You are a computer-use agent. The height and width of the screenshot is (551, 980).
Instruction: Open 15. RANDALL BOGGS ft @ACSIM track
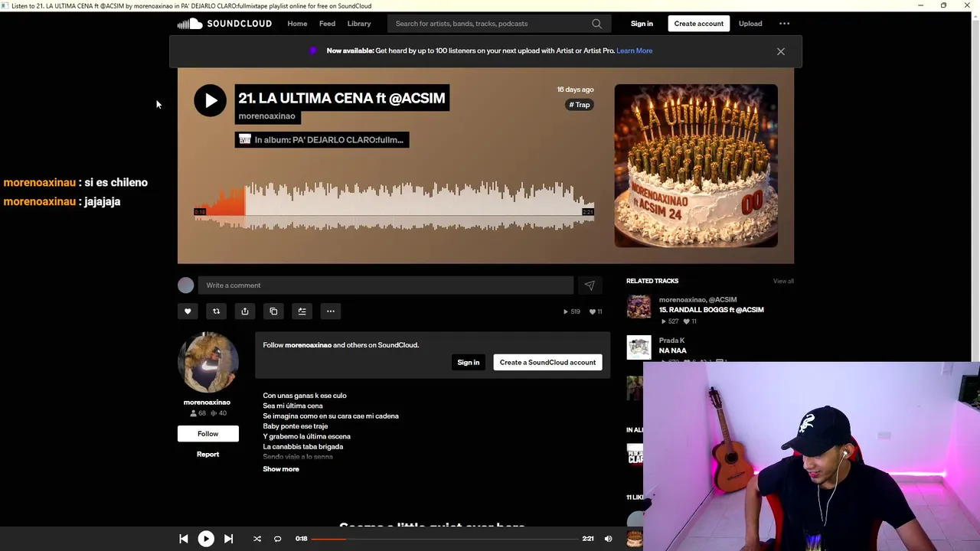point(711,310)
